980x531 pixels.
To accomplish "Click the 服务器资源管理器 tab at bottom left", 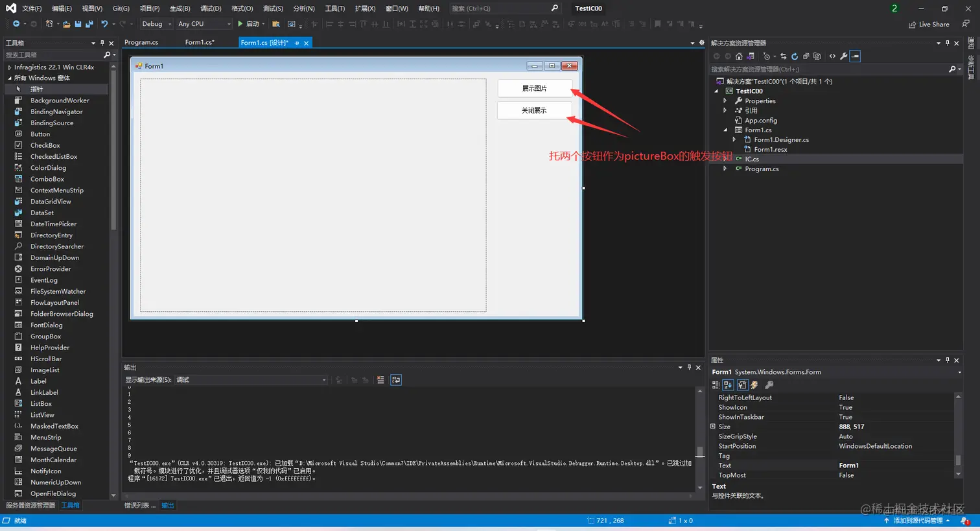I will click(x=30, y=505).
